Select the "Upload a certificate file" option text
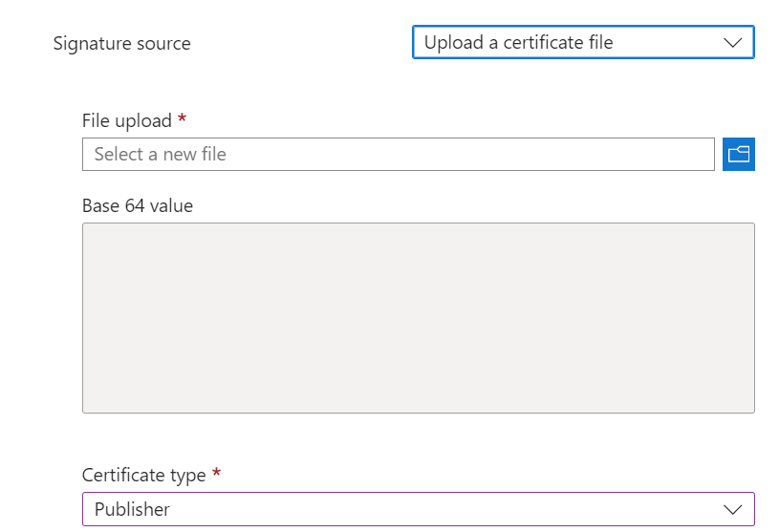The image size is (779, 532). coord(518,43)
